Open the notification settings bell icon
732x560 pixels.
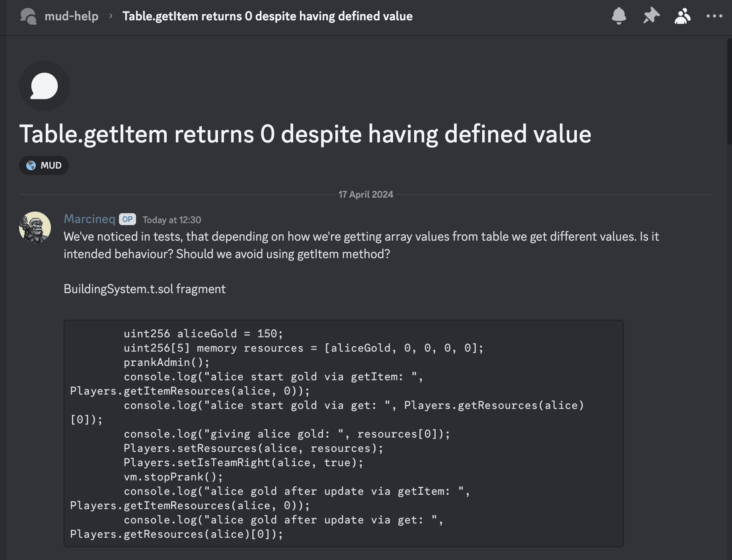point(619,16)
